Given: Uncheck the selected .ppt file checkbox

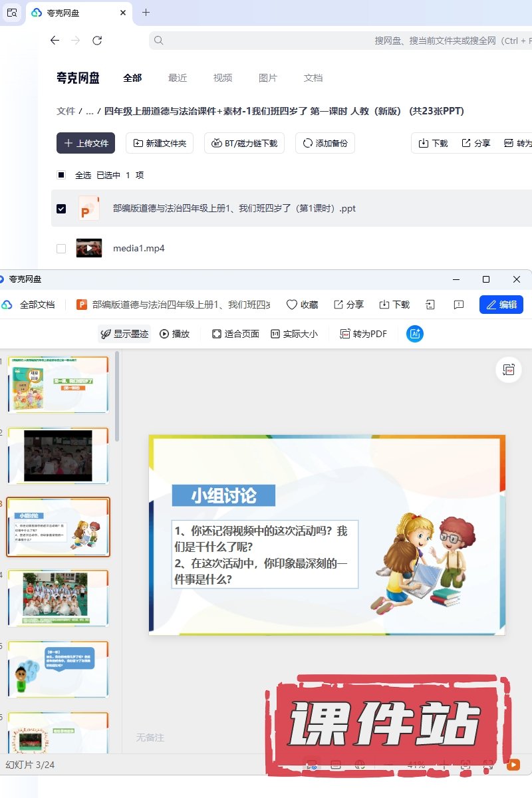Looking at the screenshot, I should [61, 208].
